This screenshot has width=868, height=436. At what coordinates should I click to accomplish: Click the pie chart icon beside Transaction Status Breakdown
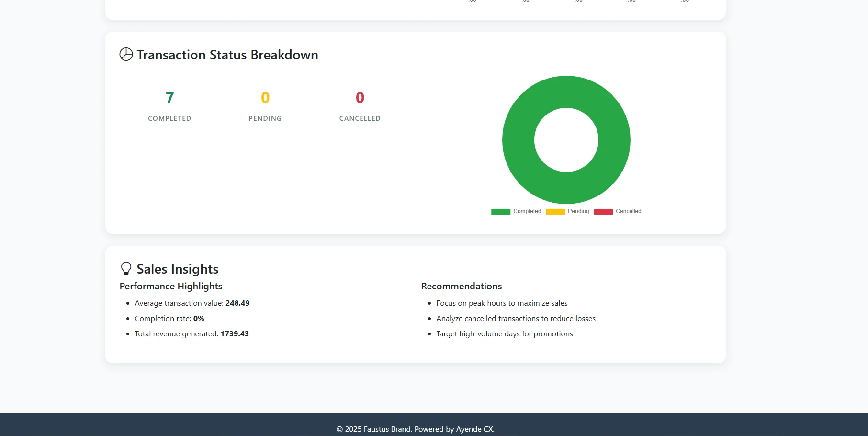point(126,55)
